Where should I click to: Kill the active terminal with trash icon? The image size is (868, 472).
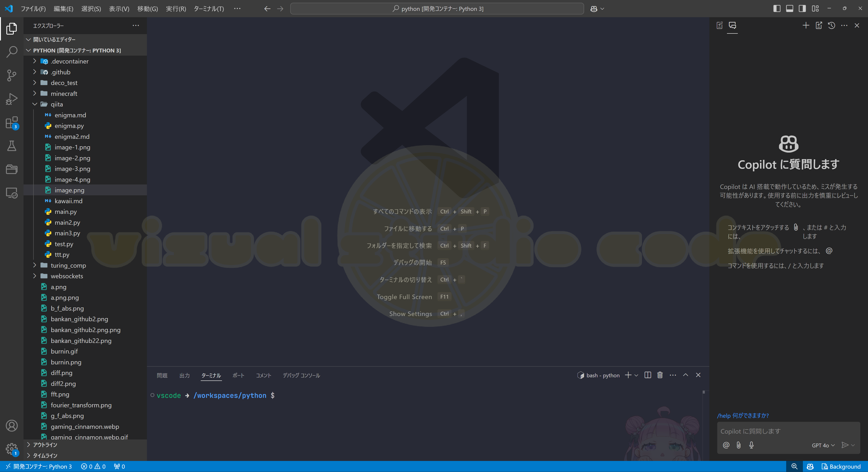click(660, 375)
